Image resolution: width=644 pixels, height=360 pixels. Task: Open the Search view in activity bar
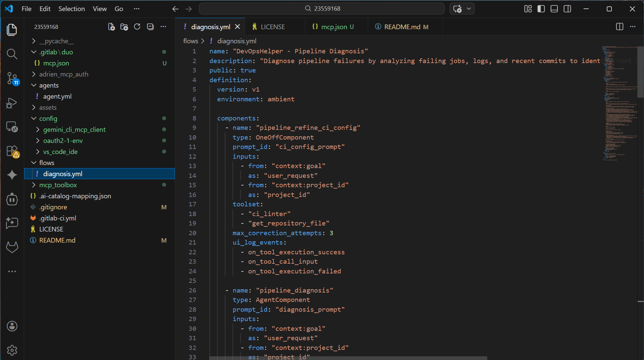(x=12, y=54)
